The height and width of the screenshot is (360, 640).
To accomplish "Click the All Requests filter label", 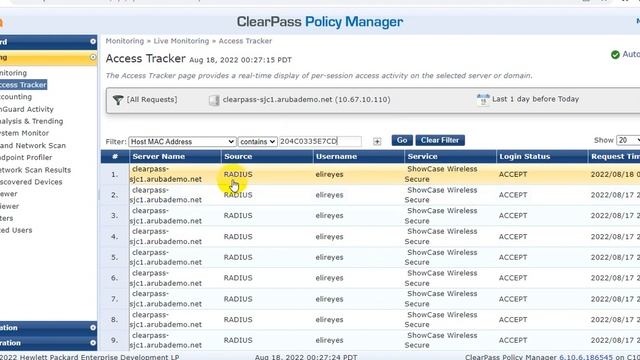I will click(x=152, y=100).
